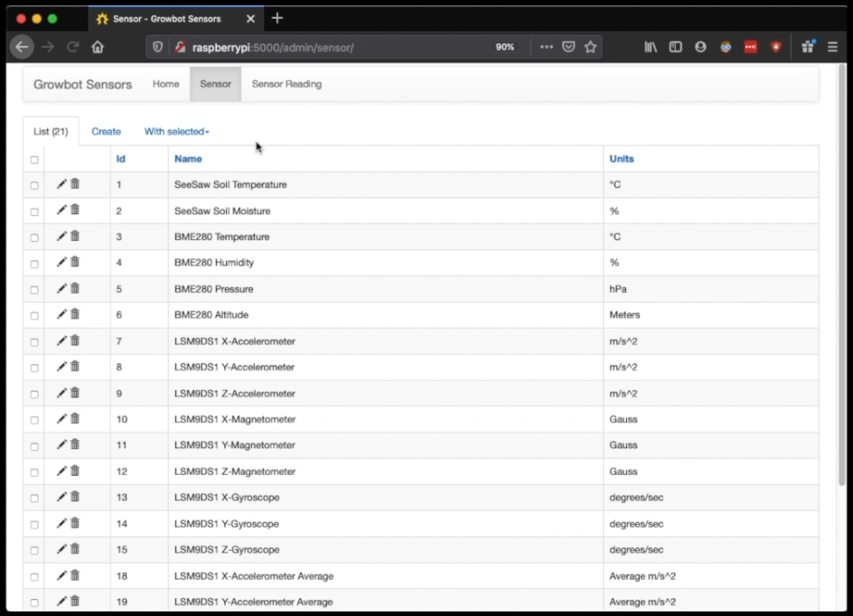Go to the browser home page icon
The image size is (853, 616).
tap(98, 47)
